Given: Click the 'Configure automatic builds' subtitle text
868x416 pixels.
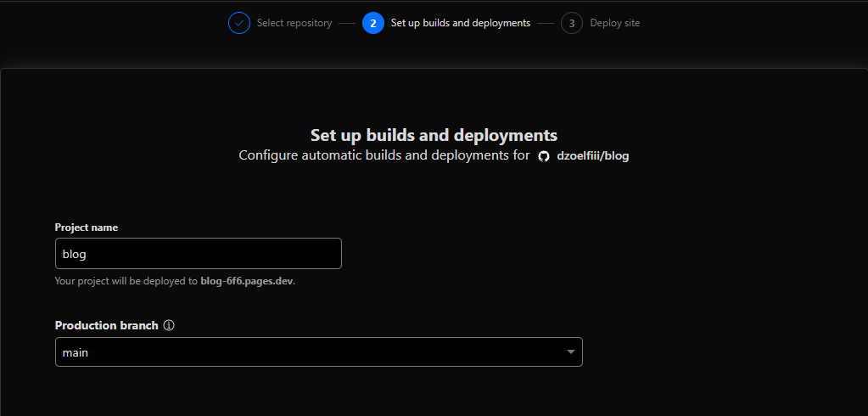Looking at the screenshot, I should point(384,155).
